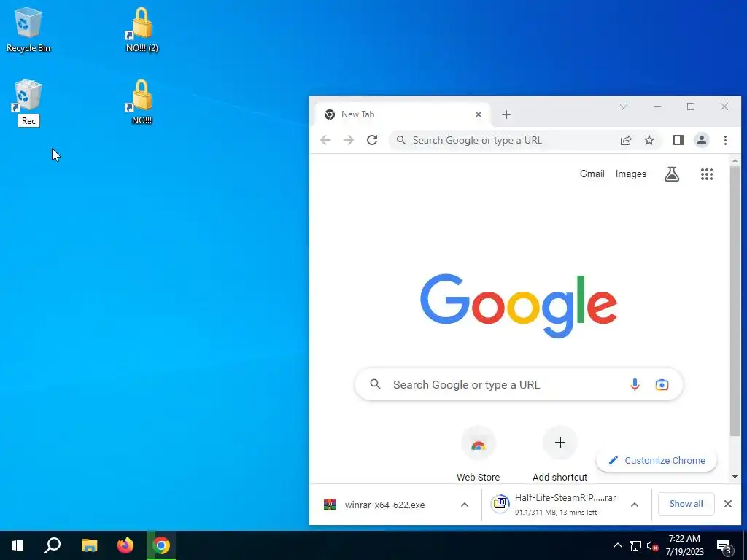
Task: Open Search Labs flask icon
Action: point(672,174)
